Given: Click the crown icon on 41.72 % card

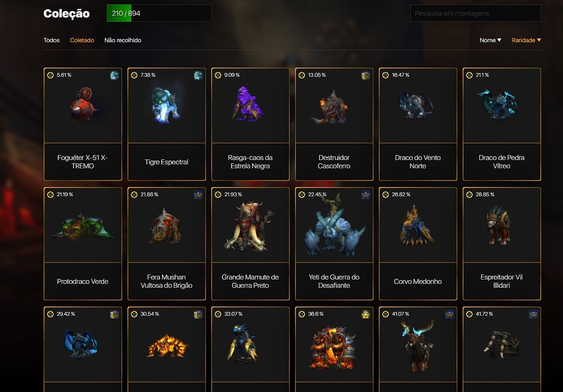Looking at the screenshot, I should (x=533, y=314).
